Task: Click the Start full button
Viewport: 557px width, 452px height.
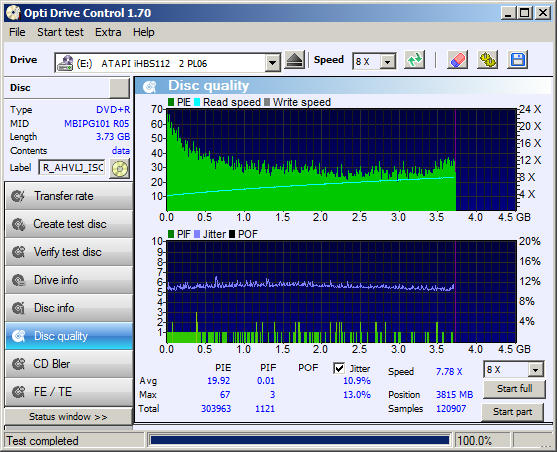Action: click(x=514, y=389)
